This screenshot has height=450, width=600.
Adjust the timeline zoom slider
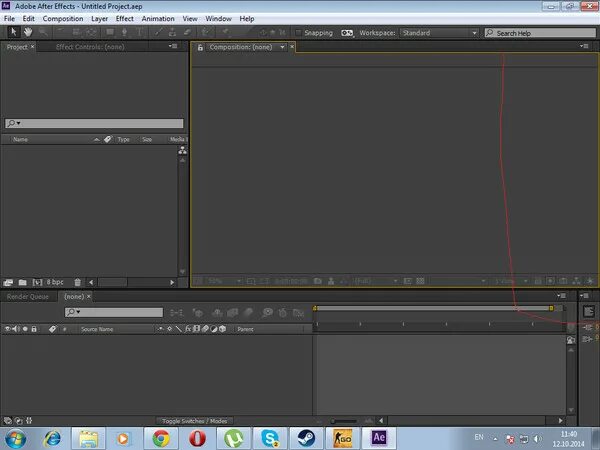coord(344,421)
